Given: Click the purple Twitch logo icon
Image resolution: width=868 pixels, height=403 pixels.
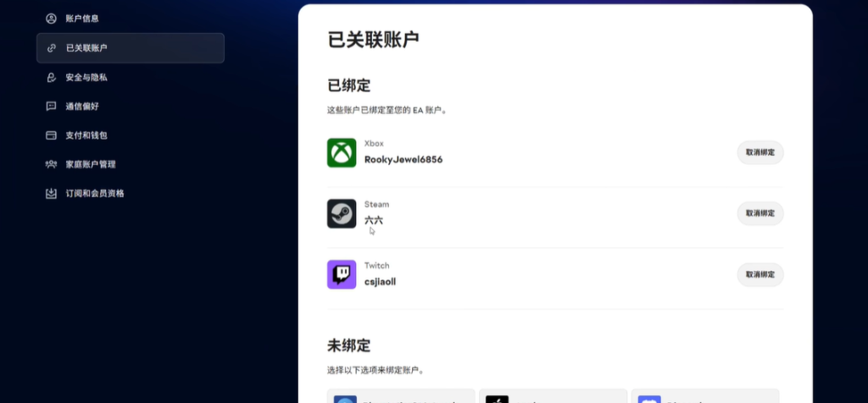Looking at the screenshot, I should [342, 274].
